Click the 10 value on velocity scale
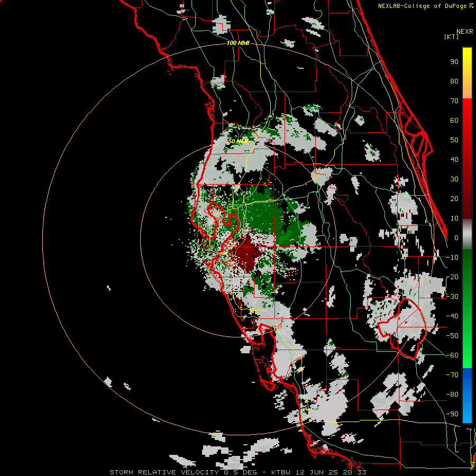The image size is (476, 476). (454, 218)
